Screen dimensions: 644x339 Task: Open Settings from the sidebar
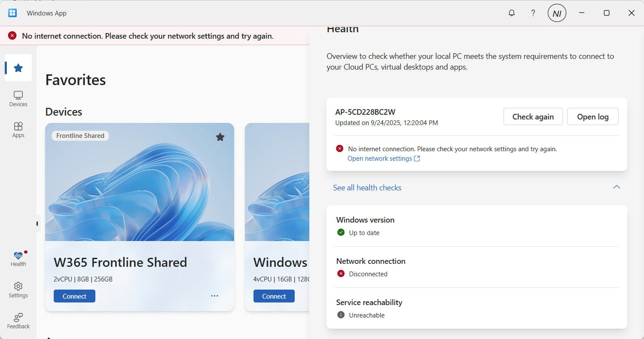tap(18, 290)
